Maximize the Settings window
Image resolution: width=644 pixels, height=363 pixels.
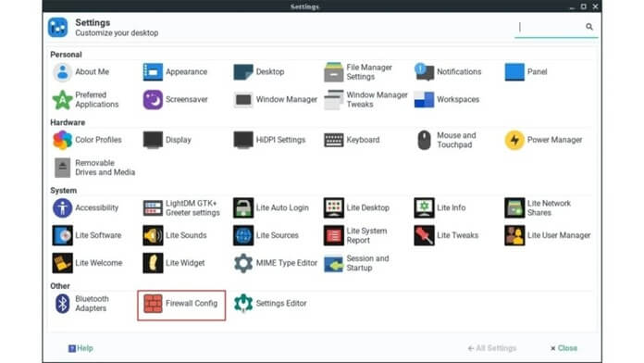(x=583, y=6)
